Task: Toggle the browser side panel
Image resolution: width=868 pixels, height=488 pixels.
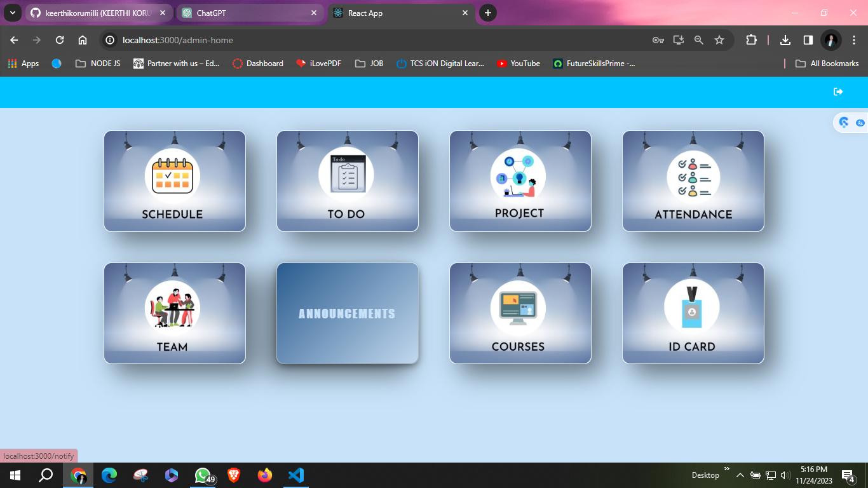Action: pyautogui.click(x=808, y=40)
